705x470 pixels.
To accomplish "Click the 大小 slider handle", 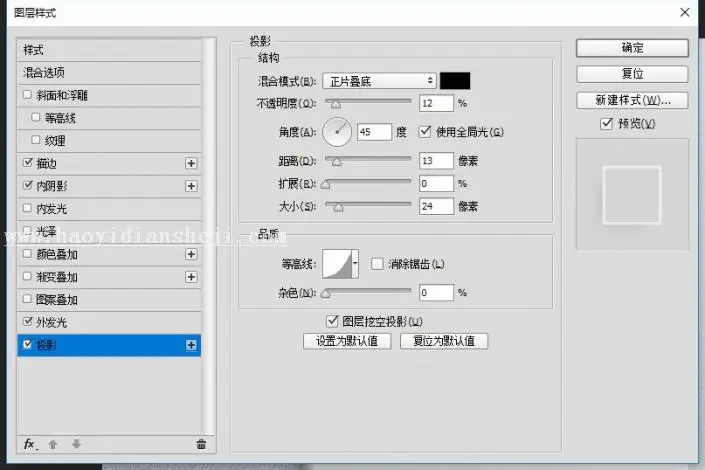I will (339, 207).
